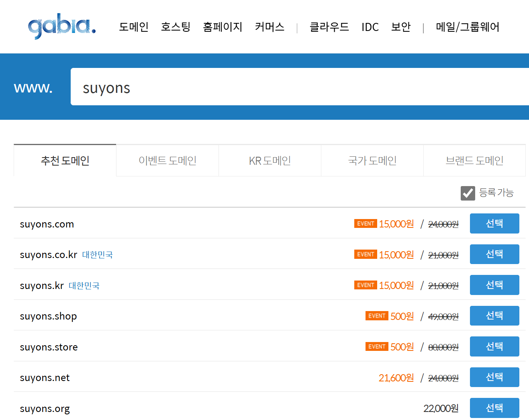Open the 커머스 menu

(270, 27)
